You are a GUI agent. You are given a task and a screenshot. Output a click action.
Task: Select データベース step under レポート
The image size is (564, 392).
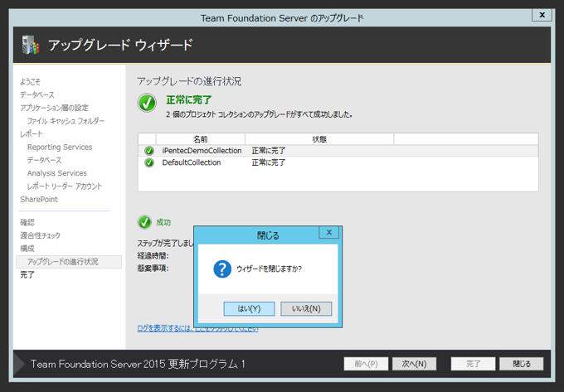coord(45,160)
